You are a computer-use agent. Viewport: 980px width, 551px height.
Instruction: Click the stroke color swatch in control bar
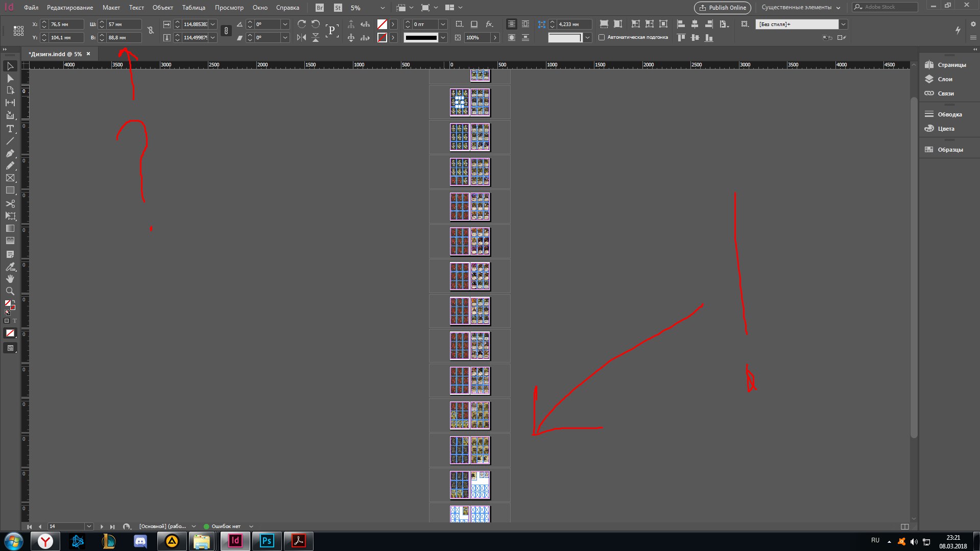(x=382, y=37)
